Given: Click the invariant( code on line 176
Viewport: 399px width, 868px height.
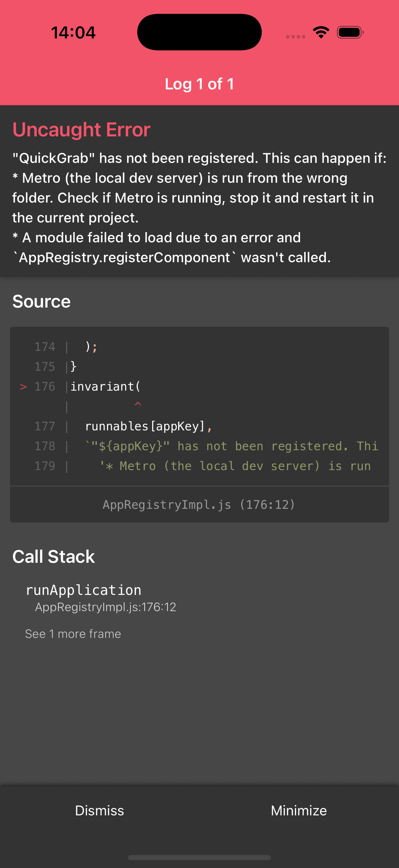Looking at the screenshot, I should click(x=105, y=386).
